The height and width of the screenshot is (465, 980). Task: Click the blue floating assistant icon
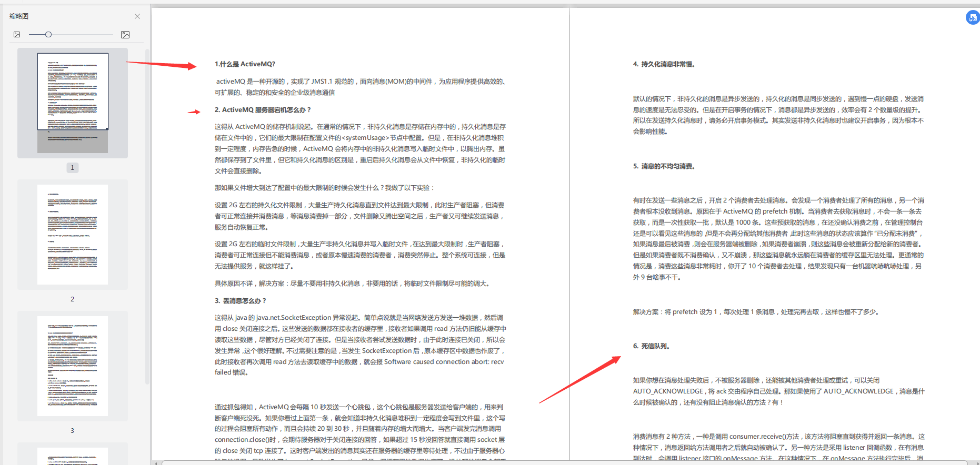[x=973, y=17]
